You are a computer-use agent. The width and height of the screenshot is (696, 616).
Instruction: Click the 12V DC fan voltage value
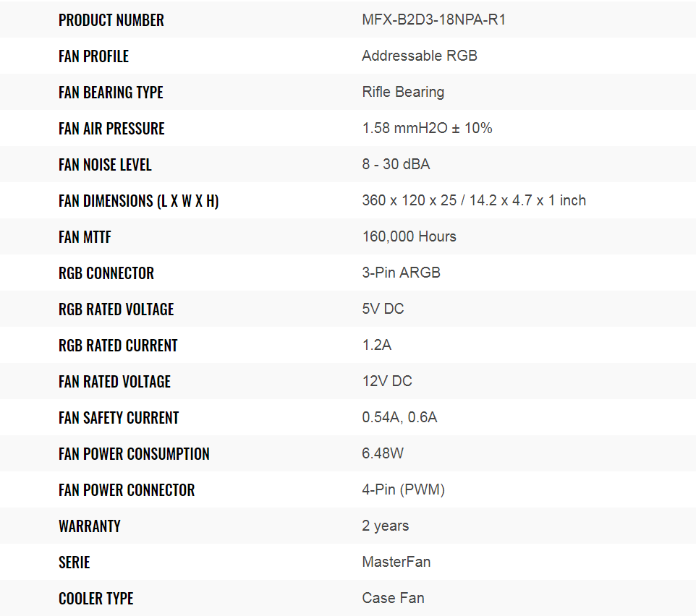coord(387,382)
